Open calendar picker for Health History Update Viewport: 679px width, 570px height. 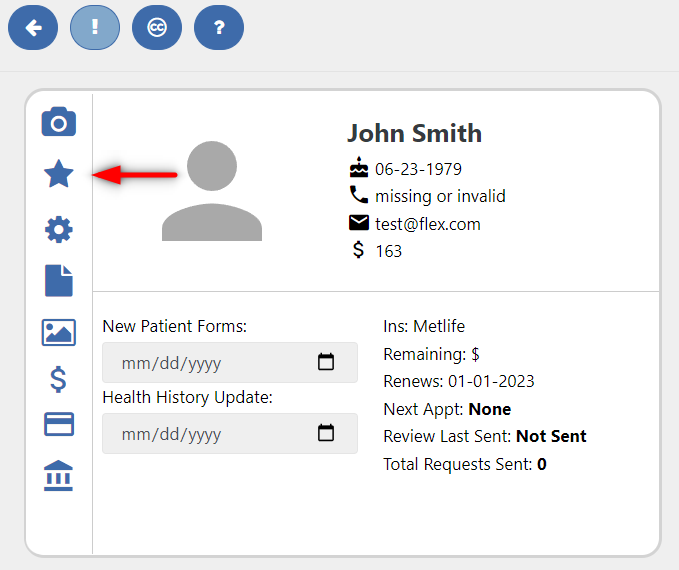pyautogui.click(x=326, y=433)
